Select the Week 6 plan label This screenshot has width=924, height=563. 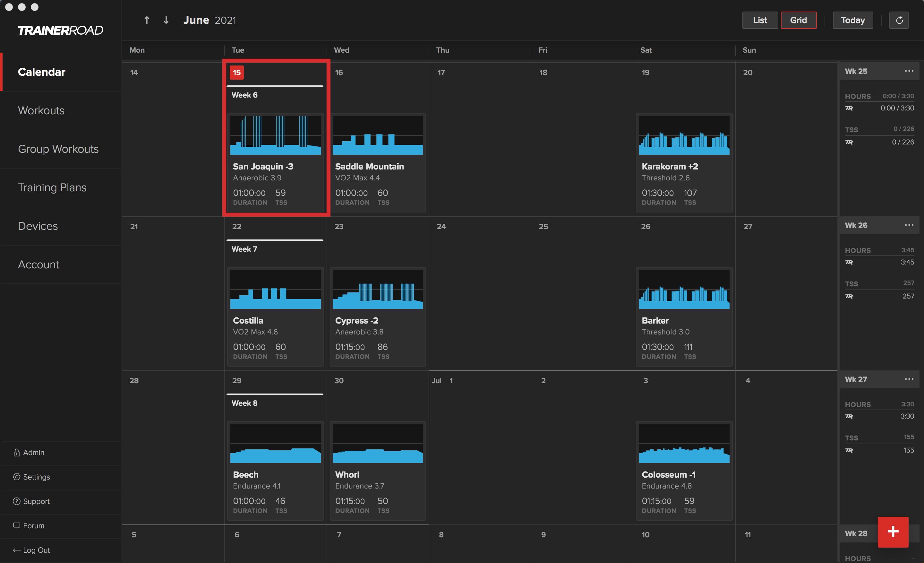pos(244,95)
